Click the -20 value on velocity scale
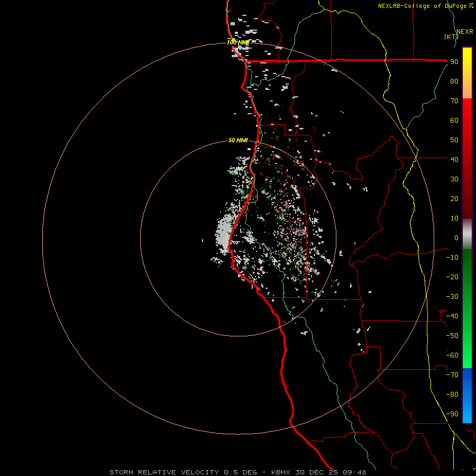476x476 pixels. coord(452,277)
